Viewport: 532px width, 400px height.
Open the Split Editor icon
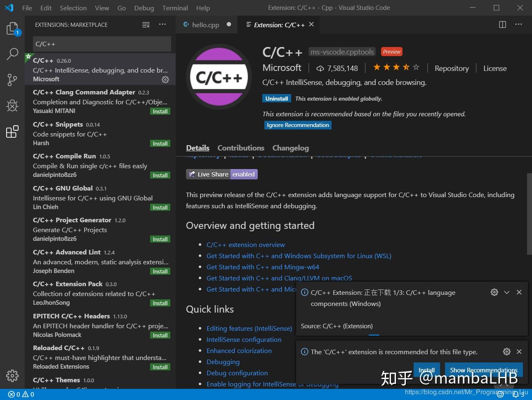point(502,25)
